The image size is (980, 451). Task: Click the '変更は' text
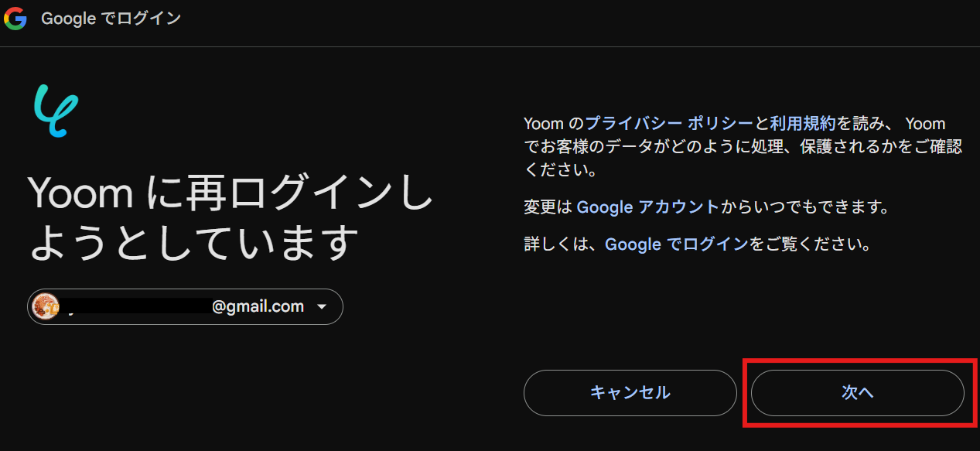click(x=550, y=207)
